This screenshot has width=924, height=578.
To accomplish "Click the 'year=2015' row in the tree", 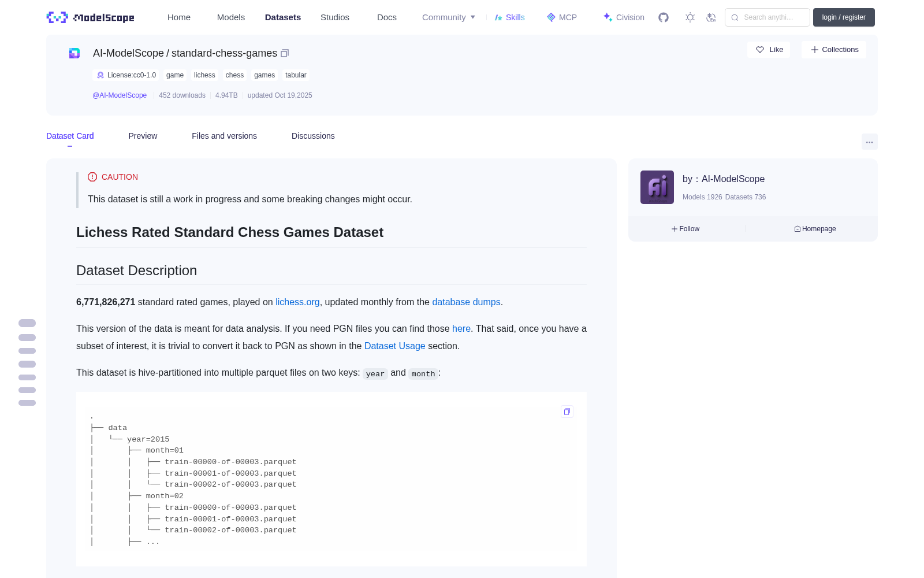I will (x=148, y=439).
